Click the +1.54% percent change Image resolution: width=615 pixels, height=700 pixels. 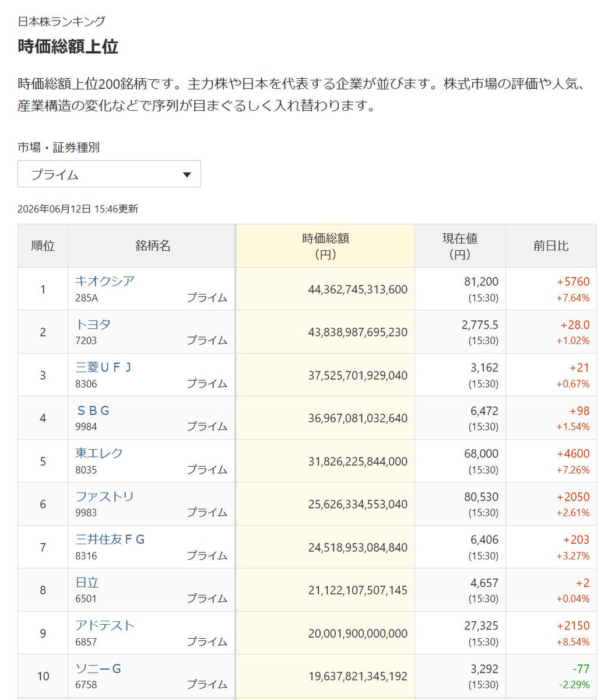(x=572, y=426)
